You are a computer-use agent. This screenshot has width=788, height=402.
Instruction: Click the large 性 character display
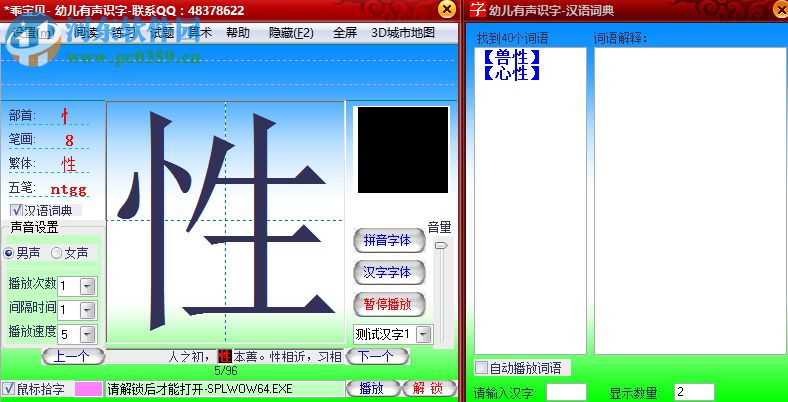226,221
